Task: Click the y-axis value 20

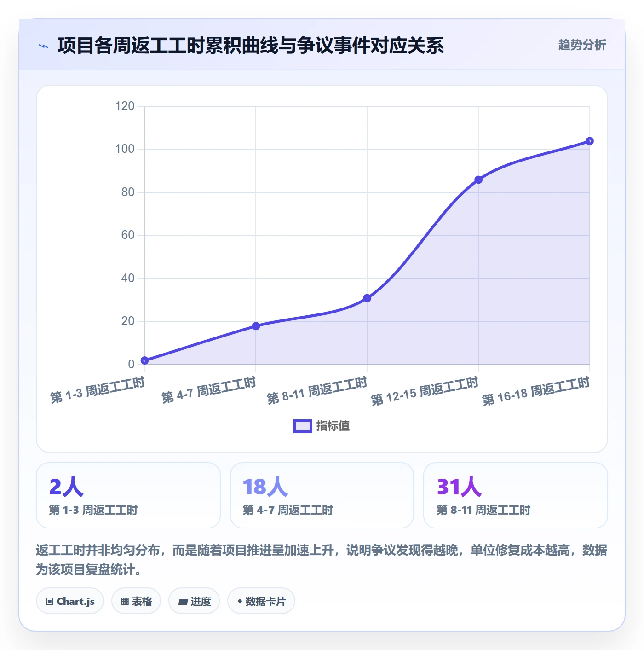Action: (128, 321)
